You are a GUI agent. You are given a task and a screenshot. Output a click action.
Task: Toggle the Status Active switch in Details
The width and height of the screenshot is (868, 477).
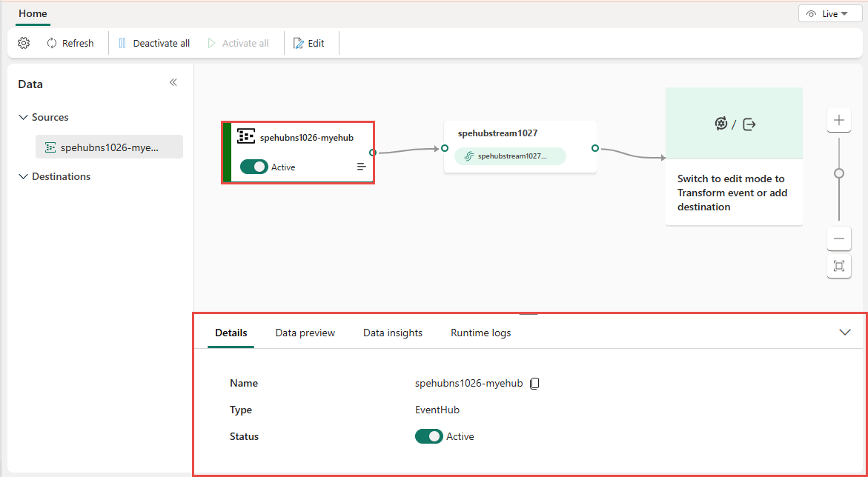(x=429, y=436)
